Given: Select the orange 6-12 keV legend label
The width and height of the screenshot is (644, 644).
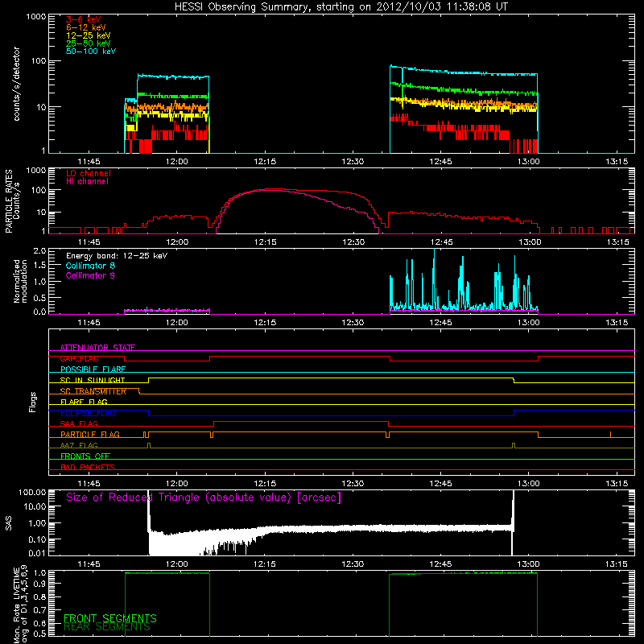Looking at the screenshot, I should click(86, 27).
